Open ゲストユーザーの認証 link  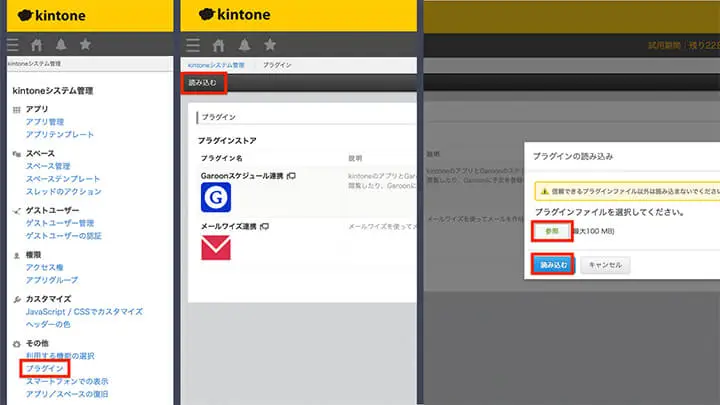(63, 236)
